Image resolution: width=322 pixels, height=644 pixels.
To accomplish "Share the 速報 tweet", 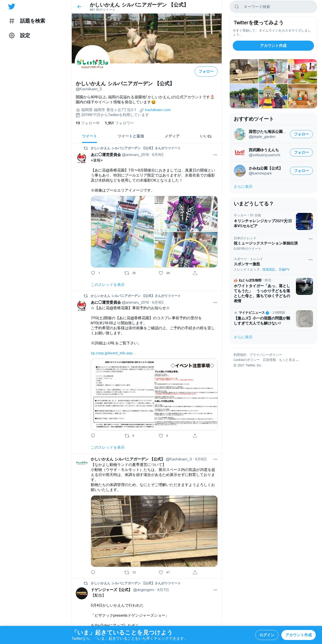I will click(x=195, y=273).
